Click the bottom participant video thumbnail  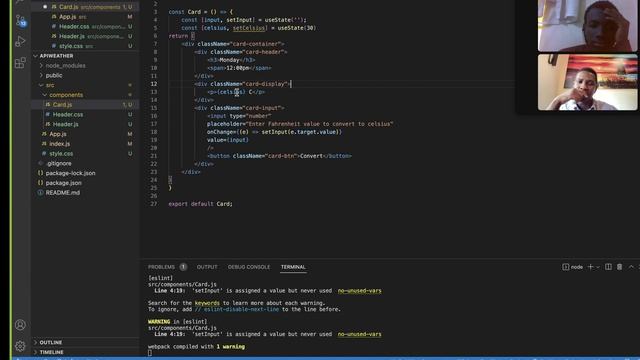(587, 82)
